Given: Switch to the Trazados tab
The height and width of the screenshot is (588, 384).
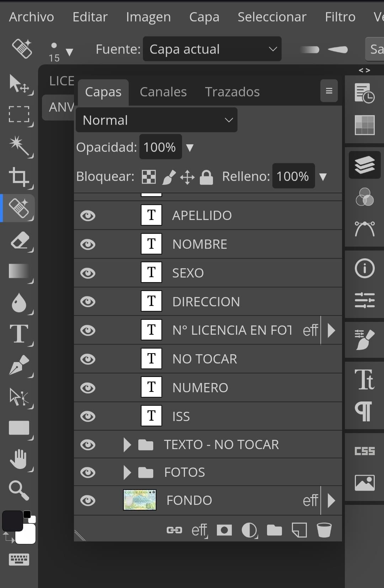Looking at the screenshot, I should (233, 92).
